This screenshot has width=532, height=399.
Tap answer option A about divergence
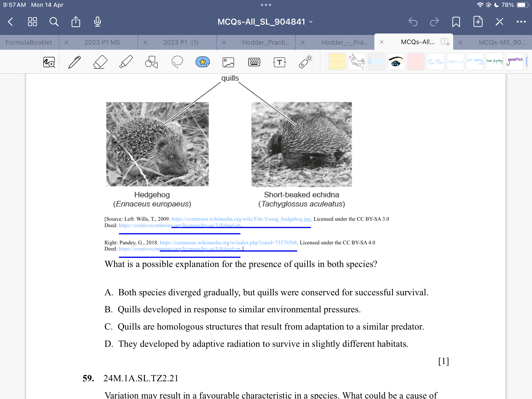coord(266,292)
